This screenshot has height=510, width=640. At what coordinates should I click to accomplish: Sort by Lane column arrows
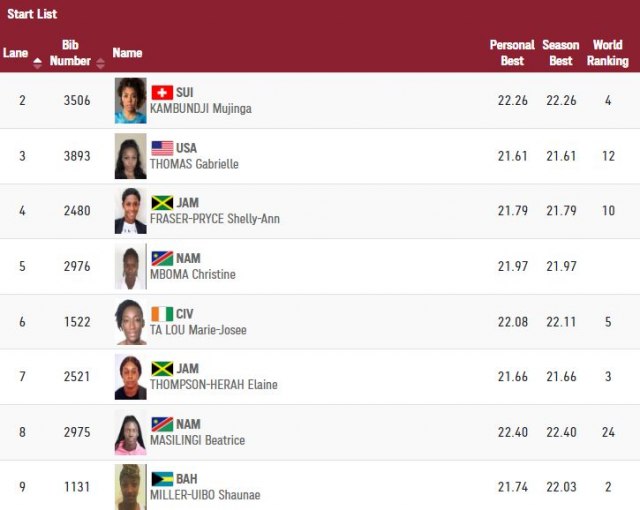(38, 61)
